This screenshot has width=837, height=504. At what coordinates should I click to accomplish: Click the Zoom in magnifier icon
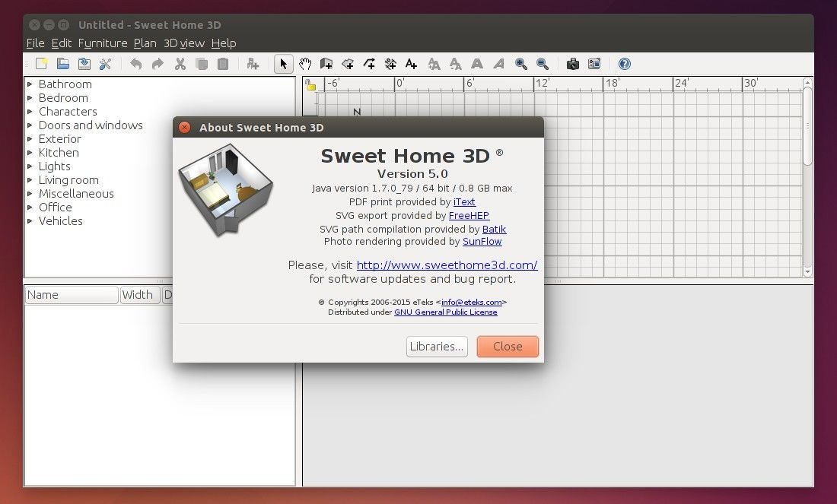click(521, 64)
